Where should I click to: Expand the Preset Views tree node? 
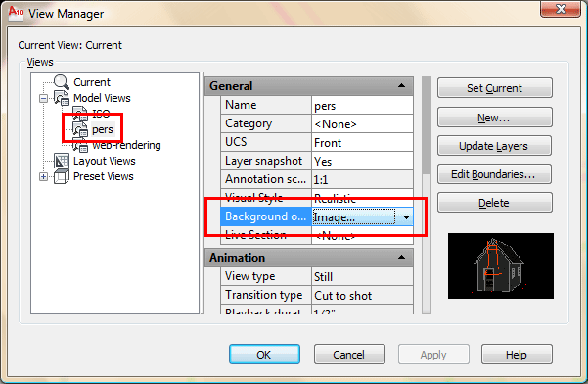(x=43, y=176)
